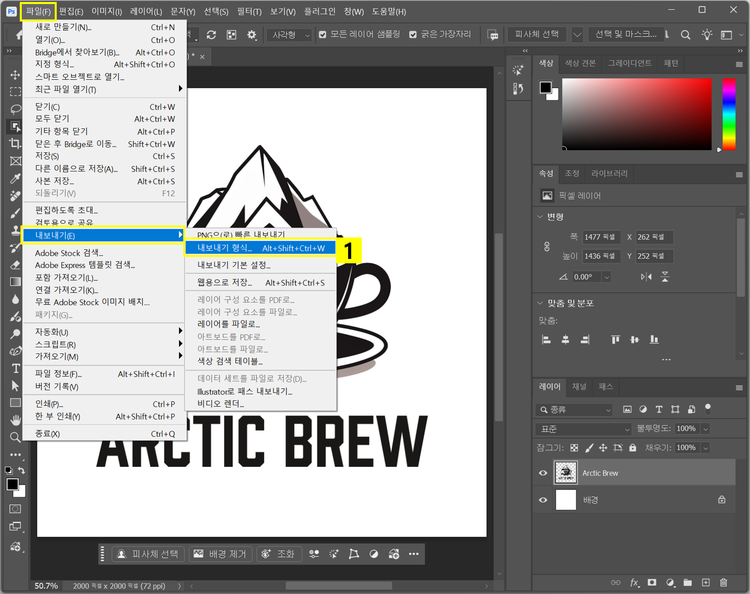Delete layer using the trash icon
The height and width of the screenshot is (594, 750).
[x=723, y=582]
